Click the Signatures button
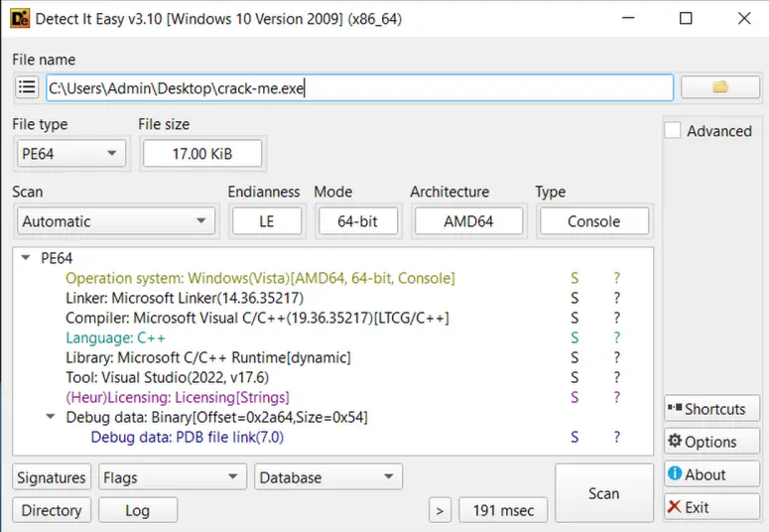The height and width of the screenshot is (532, 769). (x=52, y=477)
